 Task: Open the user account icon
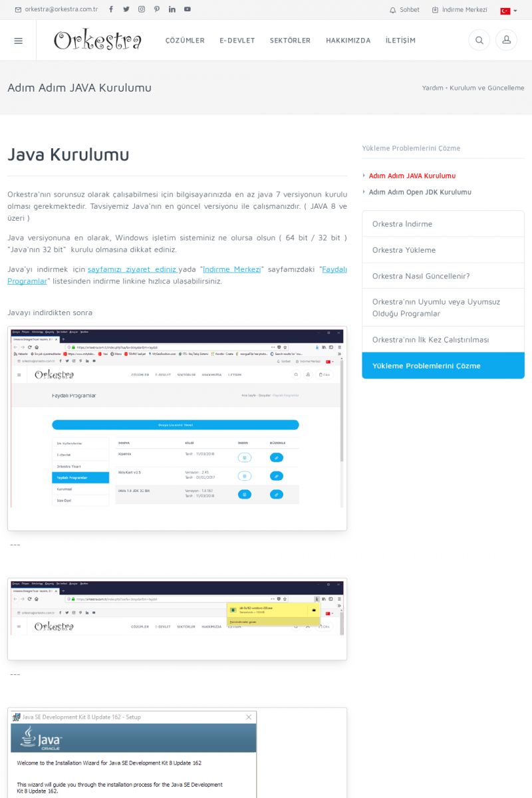point(506,41)
